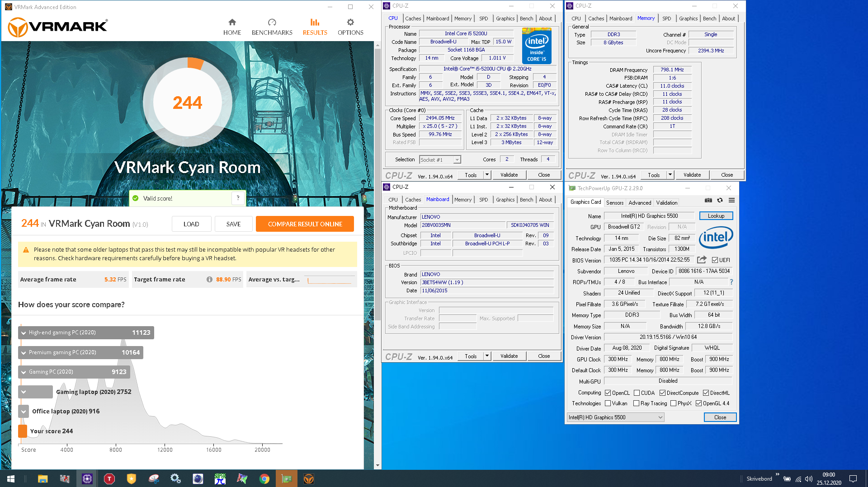Click the Lookup button in GPU-Z
Viewport: 868px width, 487px height.
[x=716, y=215]
